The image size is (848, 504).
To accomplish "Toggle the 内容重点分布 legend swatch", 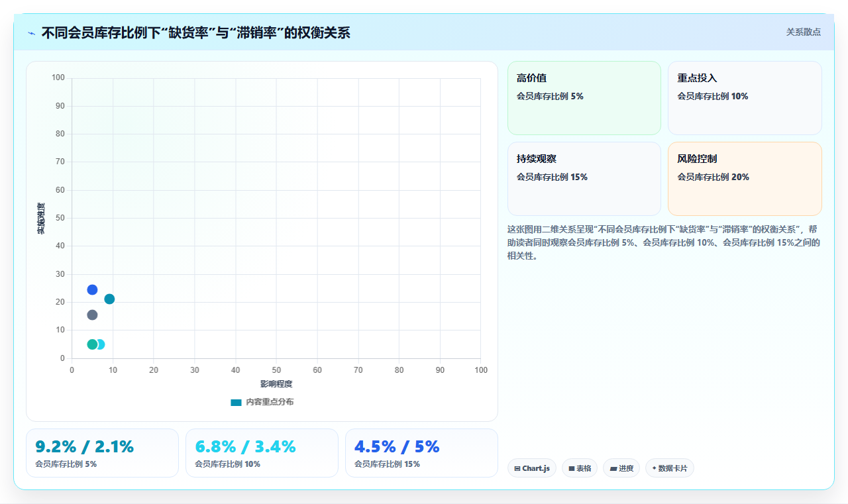I will click(x=236, y=402).
